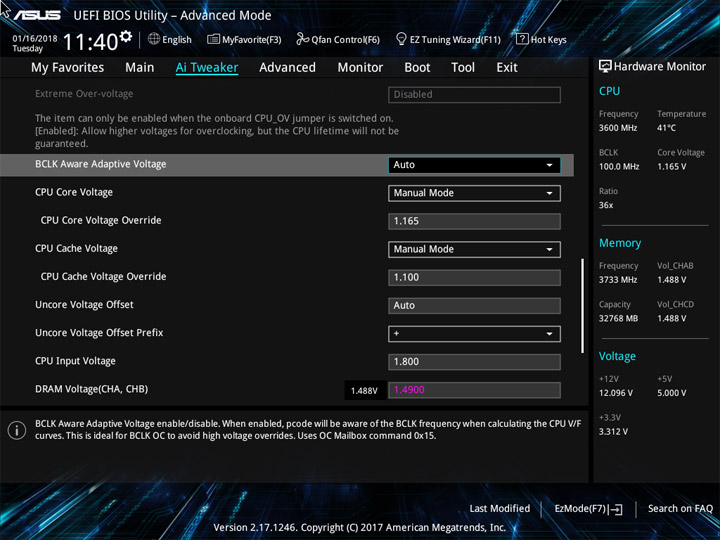The height and width of the screenshot is (540, 720).
Task: Expand BCLK Aware Adaptive Voltage dropdown
Action: point(474,165)
